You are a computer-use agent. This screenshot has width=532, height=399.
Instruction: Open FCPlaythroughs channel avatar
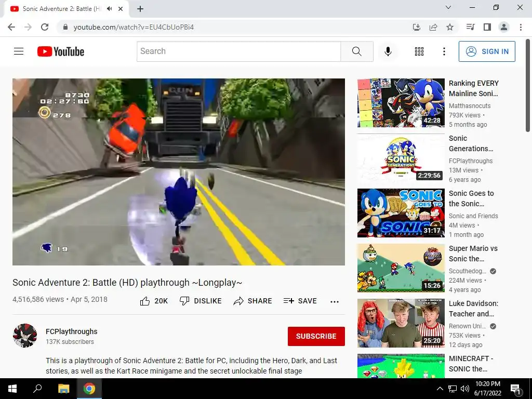(x=25, y=336)
